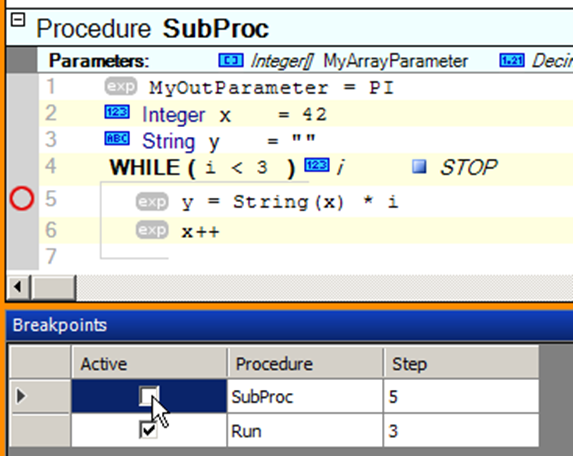This screenshot has height=456, width=573.
Task: Click the left arrow of horizontal scrollbar
Action: 18,287
